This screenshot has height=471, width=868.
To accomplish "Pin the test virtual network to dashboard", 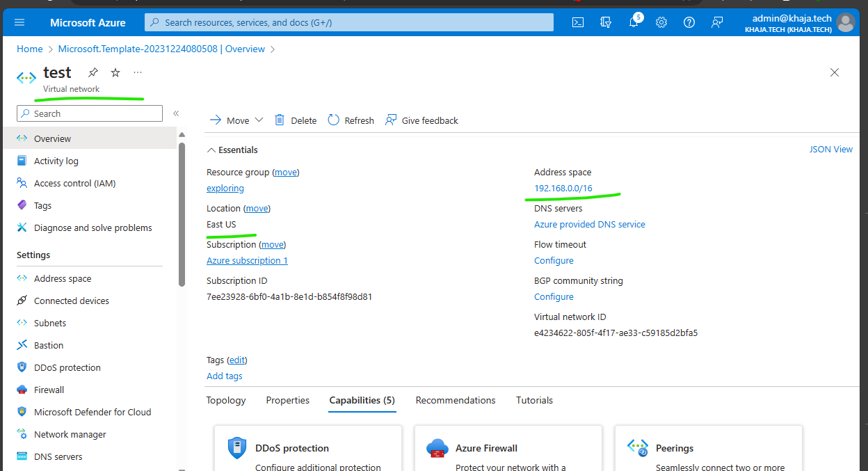I will [x=93, y=72].
